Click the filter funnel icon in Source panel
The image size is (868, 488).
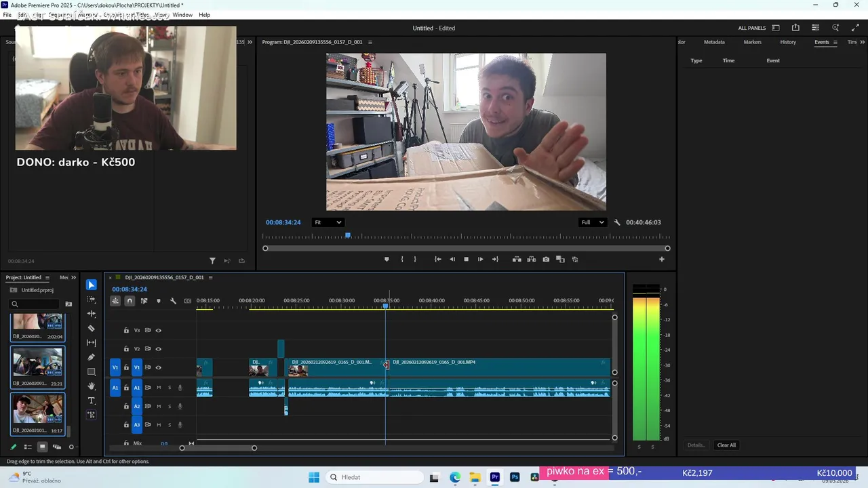click(x=212, y=260)
